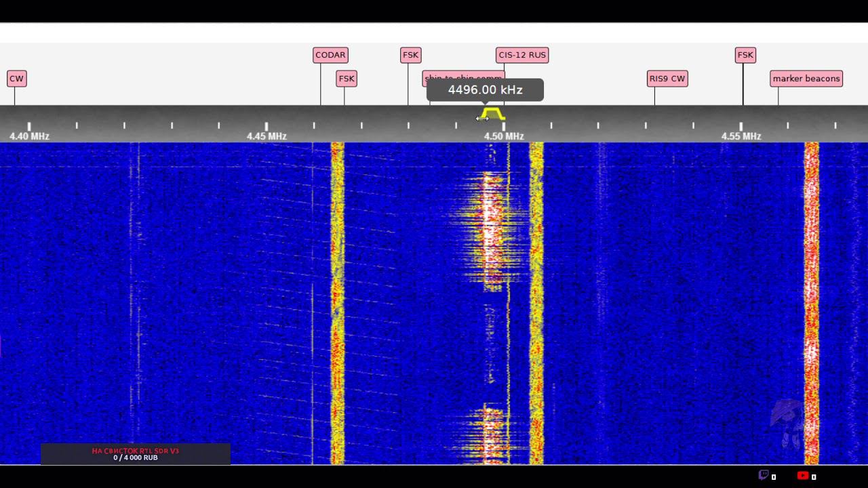Viewport: 868px width, 488px height.
Task: Tune to the burst signal near 4.50 MHz
Action: pyautogui.click(x=493, y=230)
